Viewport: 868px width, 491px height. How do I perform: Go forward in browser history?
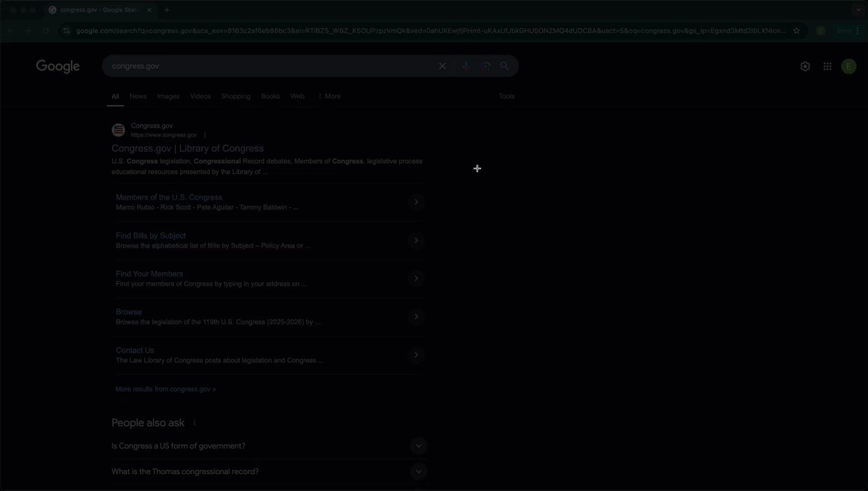(x=28, y=31)
